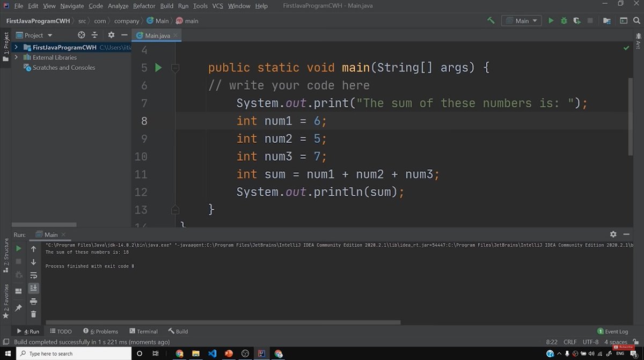Change line separator CRLF in status bar
Image resolution: width=644 pixels, height=360 pixels.
click(570, 342)
